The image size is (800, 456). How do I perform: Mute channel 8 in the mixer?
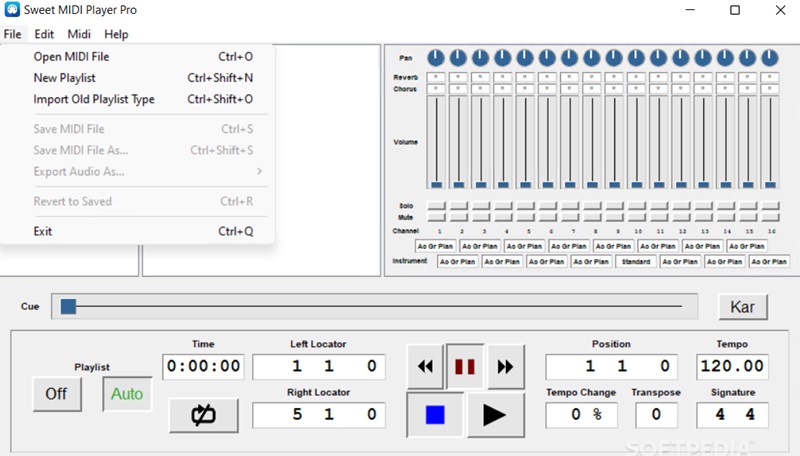coord(592,217)
